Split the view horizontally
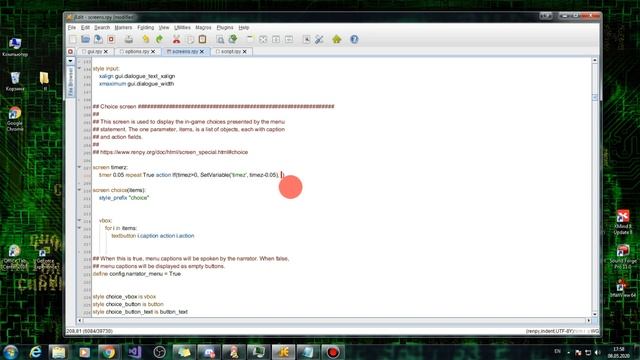This screenshot has width=640, height=360. [276, 39]
